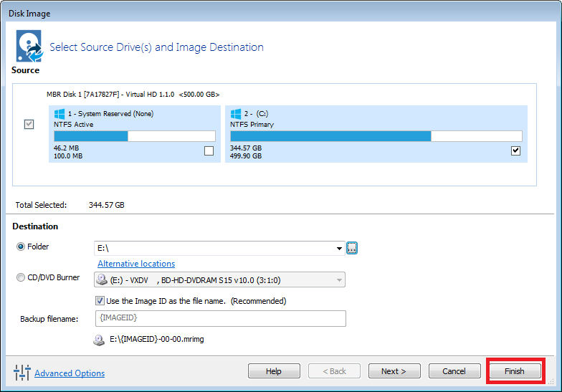
Task: Click the disc drive icon in burner list
Action: pos(102,279)
